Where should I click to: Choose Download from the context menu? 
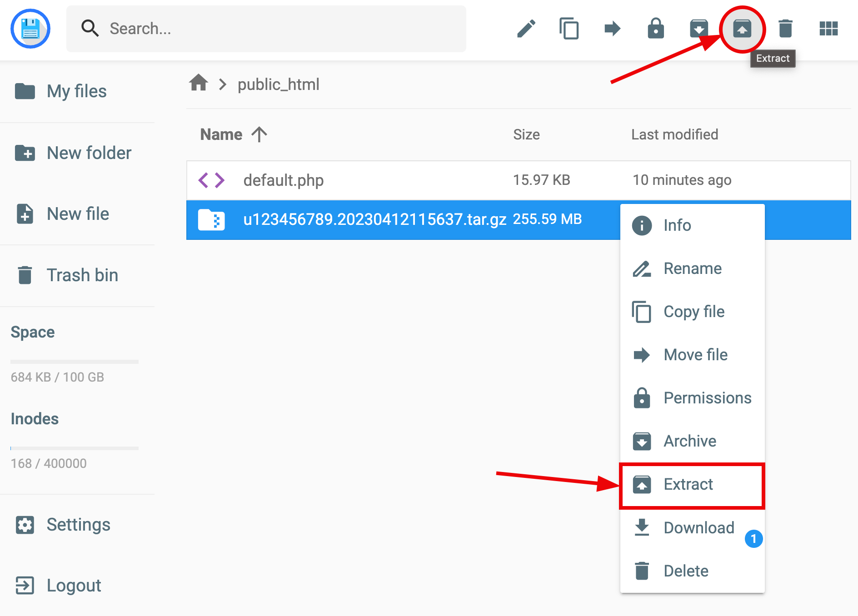(x=698, y=527)
